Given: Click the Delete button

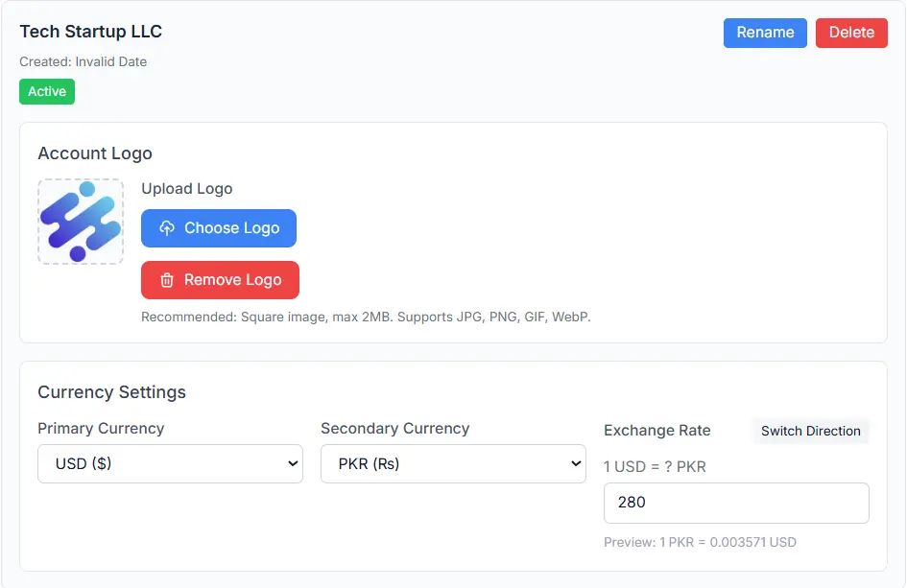Looking at the screenshot, I should pos(851,33).
